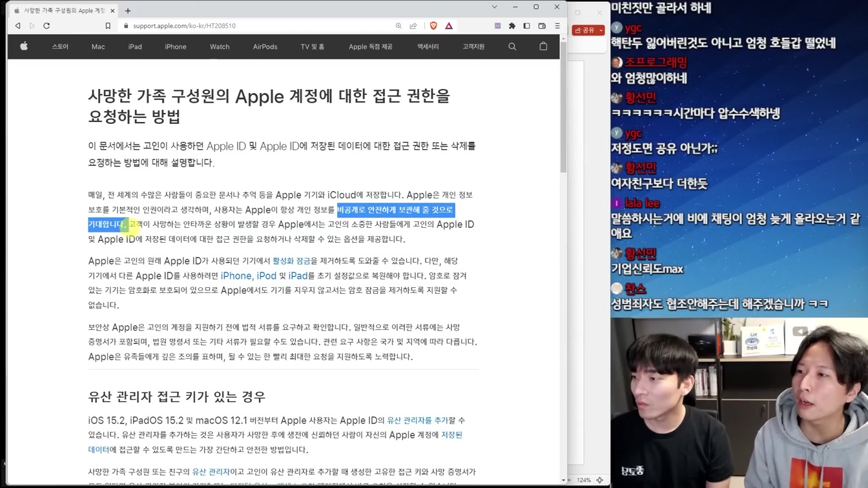Image resolution: width=868 pixels, height=488 pixels.
Task: Toggle the browser sidebar panel icon
Action: click(x=527, y=26)
